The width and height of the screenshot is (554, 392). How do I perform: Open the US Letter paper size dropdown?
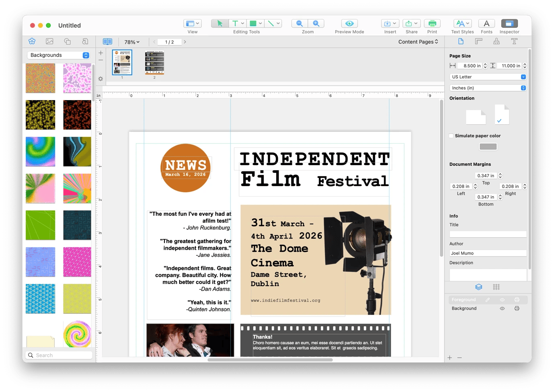coord(488,77)
